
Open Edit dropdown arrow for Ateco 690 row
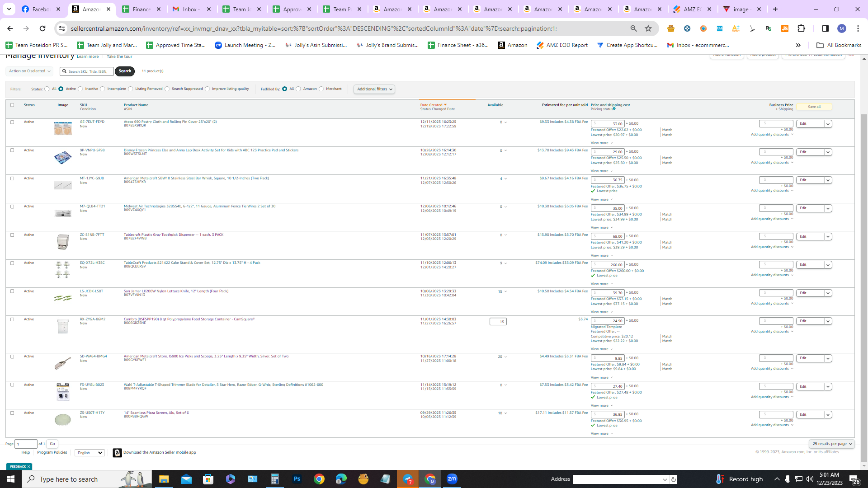pos(828,124)
